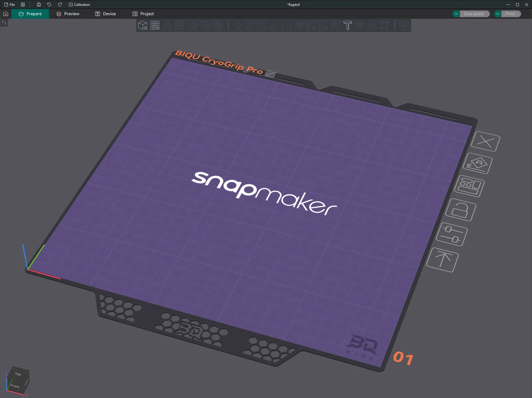Switch to the Device tab
532x398 pixels.
point(105,14)
